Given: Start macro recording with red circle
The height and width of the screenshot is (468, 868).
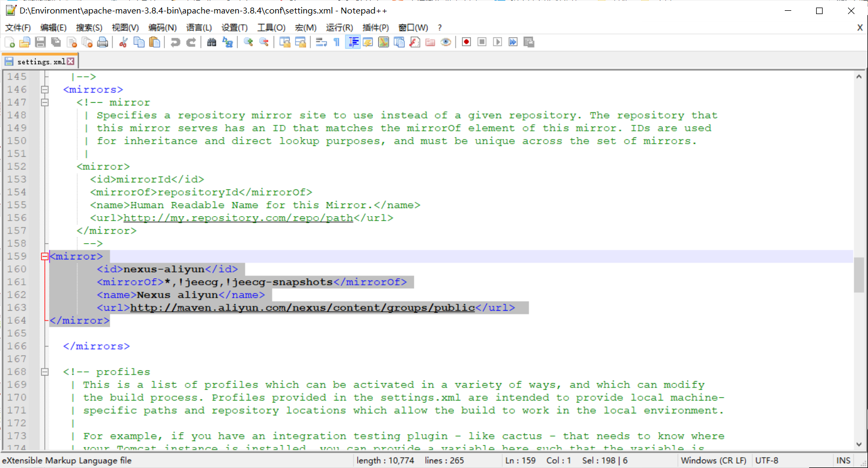Looking at the screenshot, I should pyautogui.click(x=466, y=42).
